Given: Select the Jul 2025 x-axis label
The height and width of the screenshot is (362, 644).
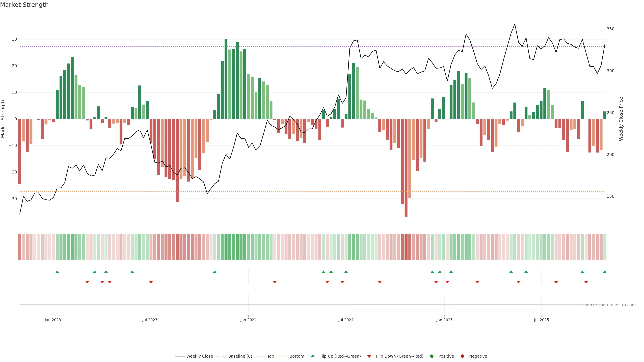Looking at the screenshot, I should point(541,320).
